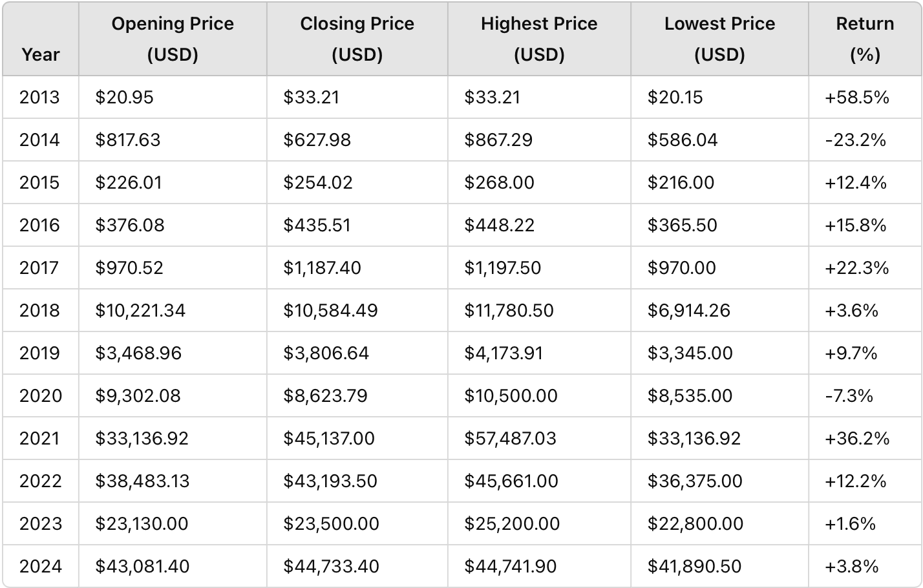Select the 2024 year cell

pyautogui.click(x=41, y=566)
